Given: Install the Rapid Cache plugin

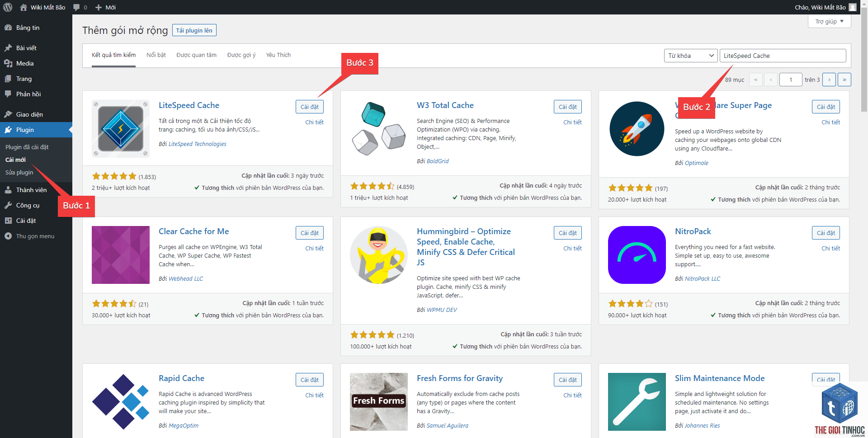Looking at the screenshot, I should [x=310, y=380].
